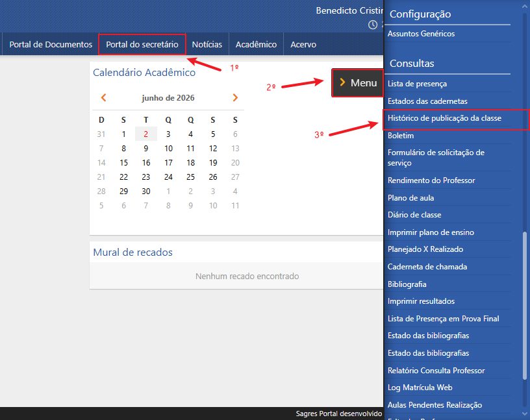
Task: Select June 22 in calendar
Action: (123, 177)
